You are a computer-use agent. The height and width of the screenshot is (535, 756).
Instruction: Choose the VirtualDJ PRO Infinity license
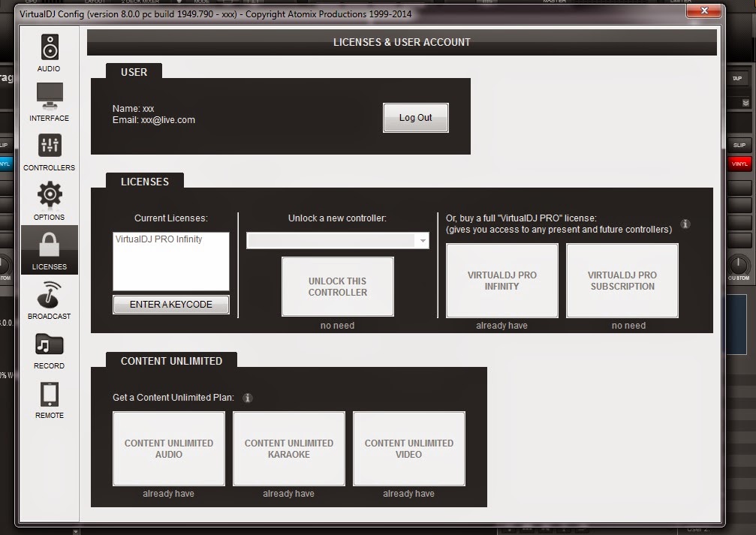click(x=502, y=281)
